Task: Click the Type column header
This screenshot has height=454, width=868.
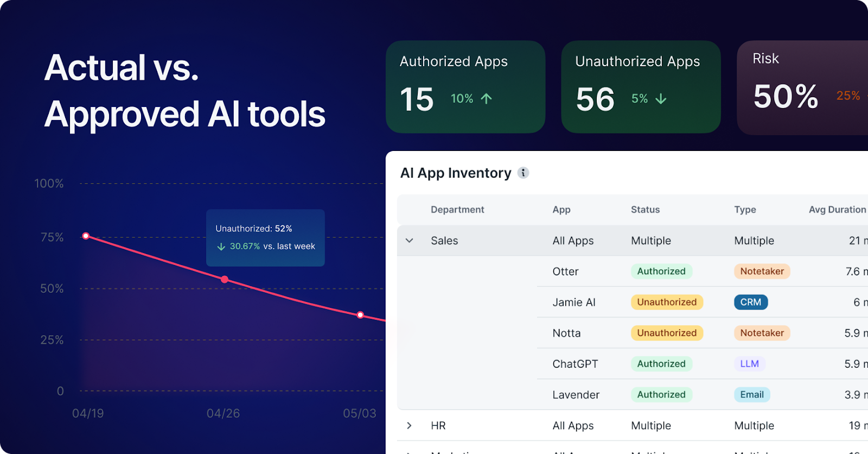Action: (x=745, y=210)
